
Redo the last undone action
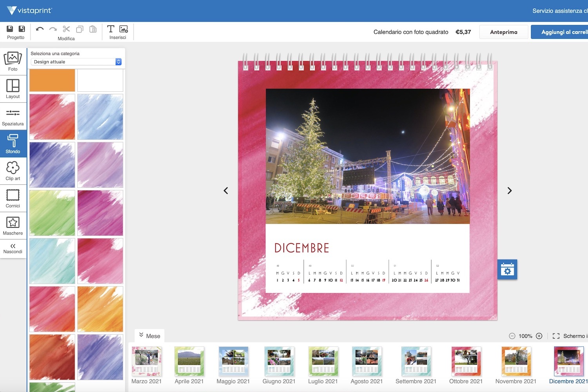tap(53, 29)
